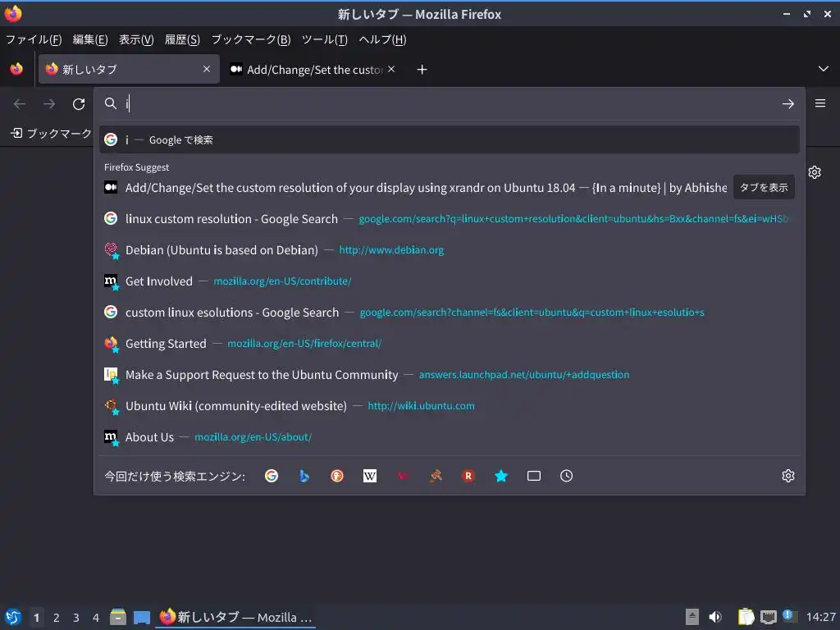The width and height of the screenshot is (840, 630).
Task: Search bookmarks only via star icon
Action: [501, 476]
